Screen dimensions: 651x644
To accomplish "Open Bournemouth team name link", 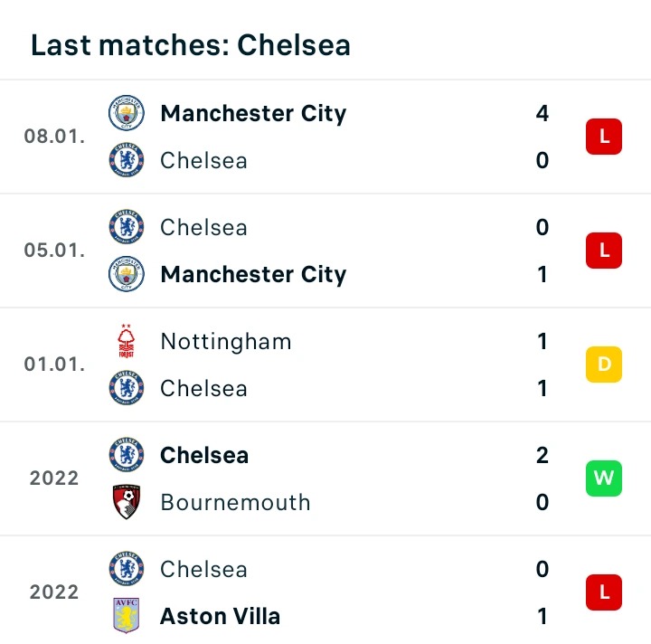I will coord(235,502).
